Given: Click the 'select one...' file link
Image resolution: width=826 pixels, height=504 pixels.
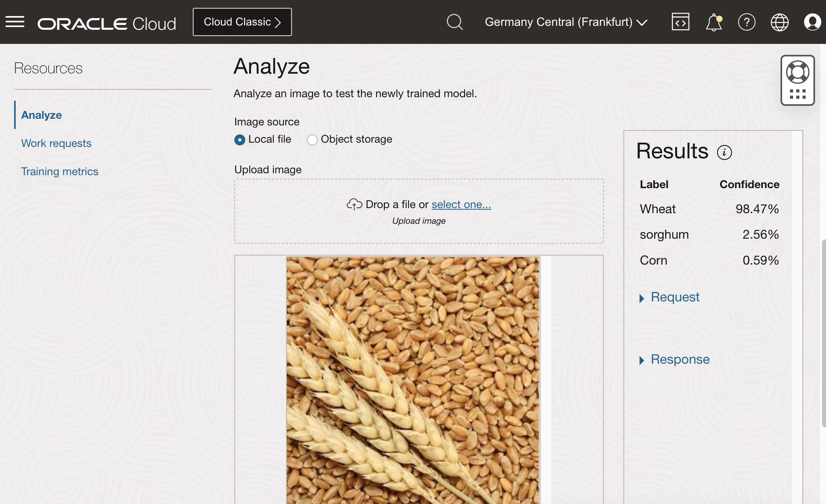Looking at the screenshot, I should (x=461, y=204).
